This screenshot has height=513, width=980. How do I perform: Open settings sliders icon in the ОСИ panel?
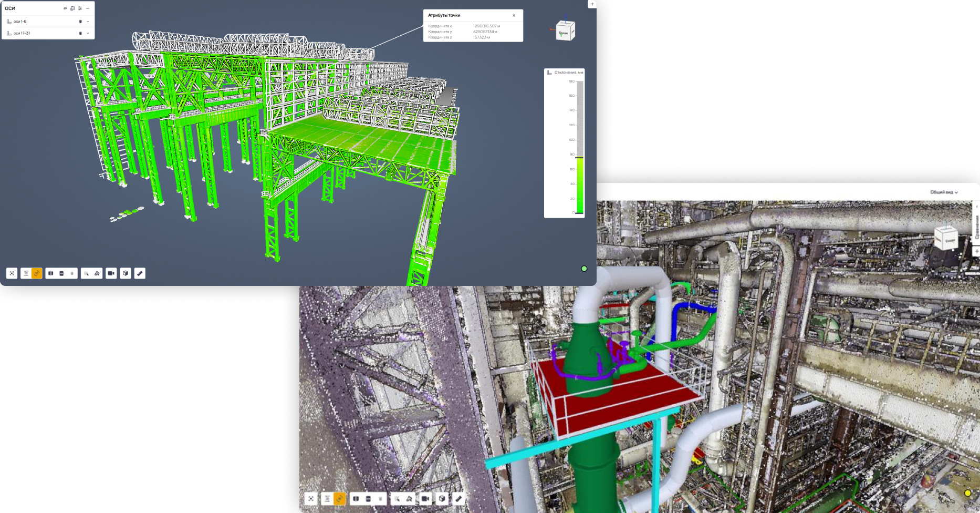pos(80,8)
